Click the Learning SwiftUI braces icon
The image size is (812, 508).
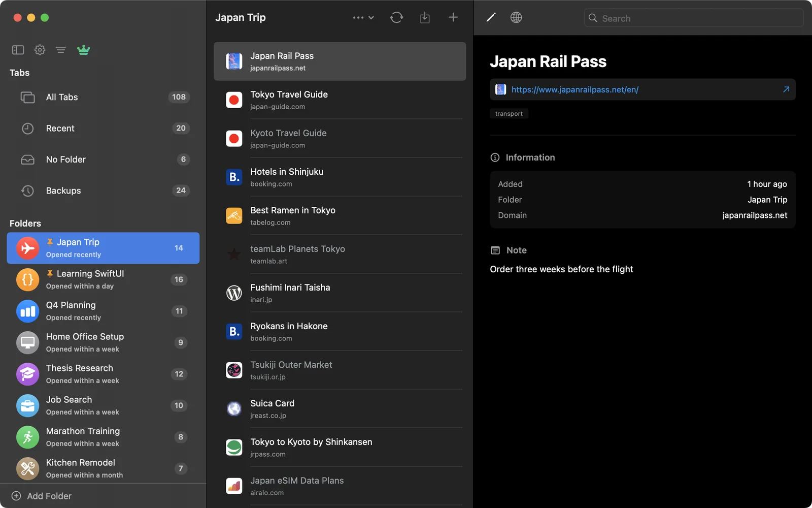click(x=27, y=279)
